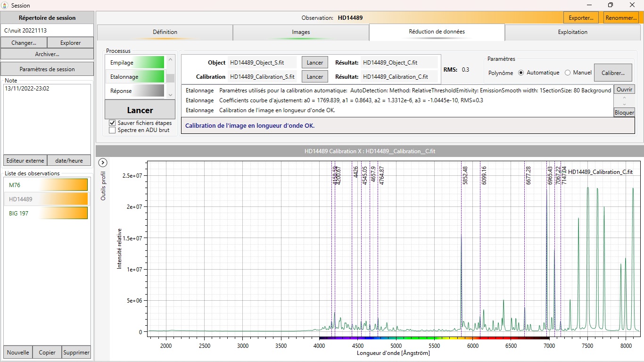Click inside the Note text area
The width and height of the screenshot is (644, 362).
point(47,118)
